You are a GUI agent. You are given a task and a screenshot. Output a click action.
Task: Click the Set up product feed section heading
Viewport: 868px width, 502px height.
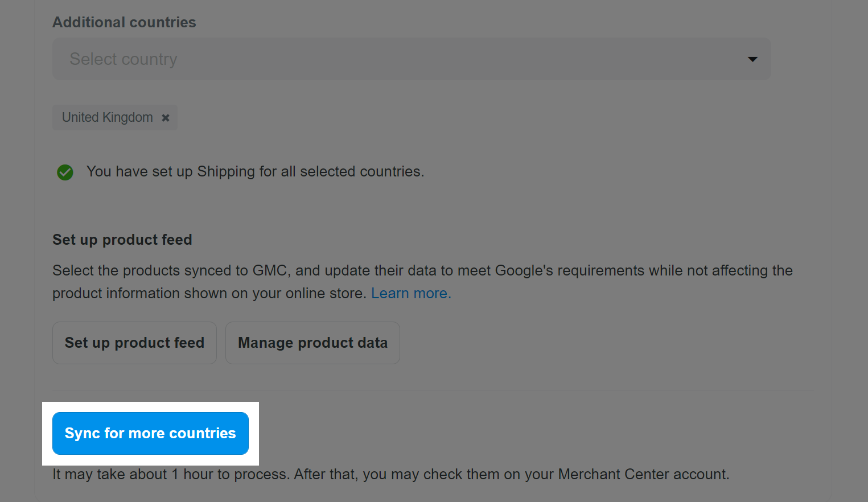[x=122, y=240]
